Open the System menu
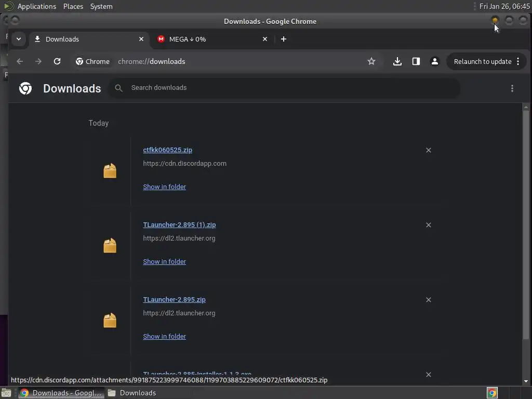Screen dimensions: 532x399 click(101, 6)
